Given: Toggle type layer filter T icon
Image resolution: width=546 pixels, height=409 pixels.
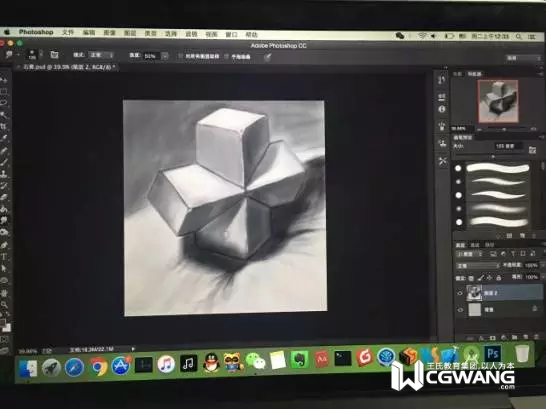Looking at the screenshot, I should [x=513, y=254].
